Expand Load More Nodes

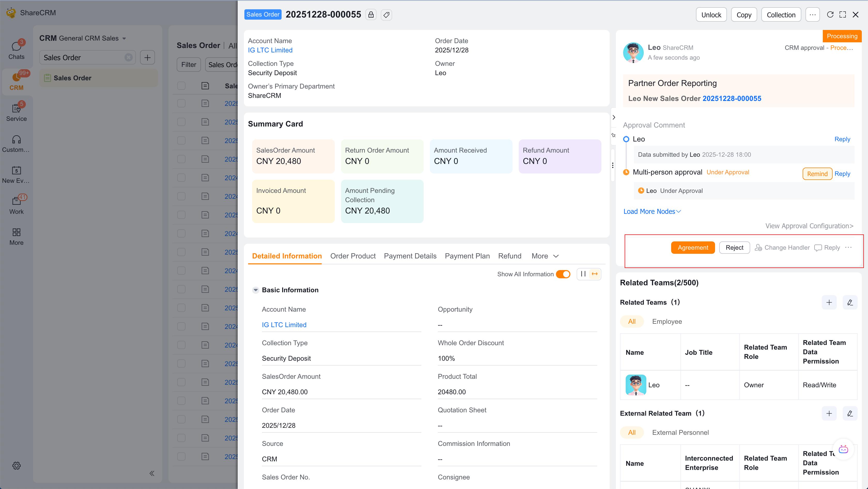pyautogui.click(x=652, y=211)
